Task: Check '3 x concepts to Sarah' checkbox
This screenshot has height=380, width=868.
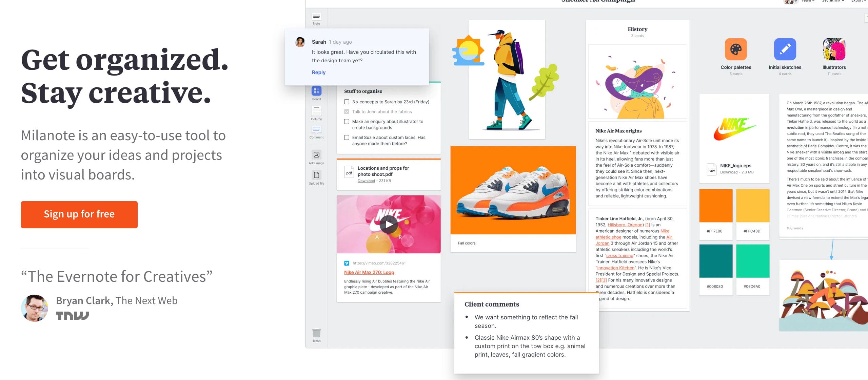Action: coord(347,102)
